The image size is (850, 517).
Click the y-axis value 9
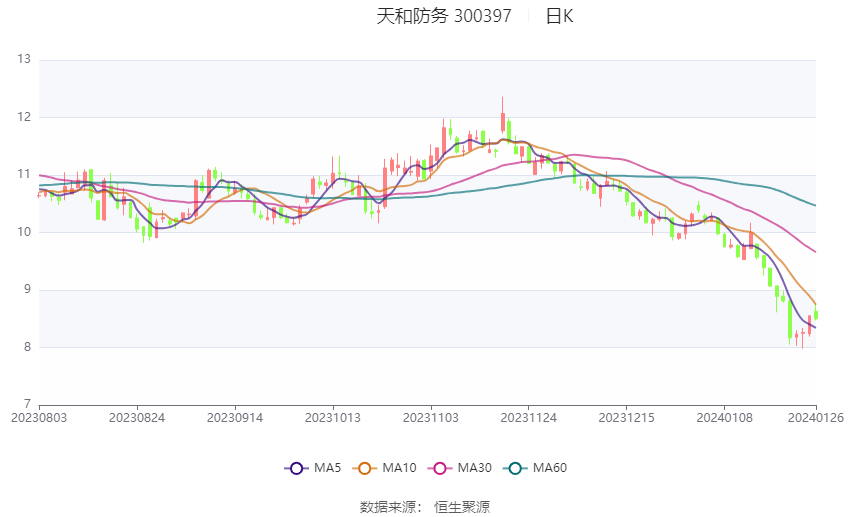pyautogui.click(x=27, y=289)
